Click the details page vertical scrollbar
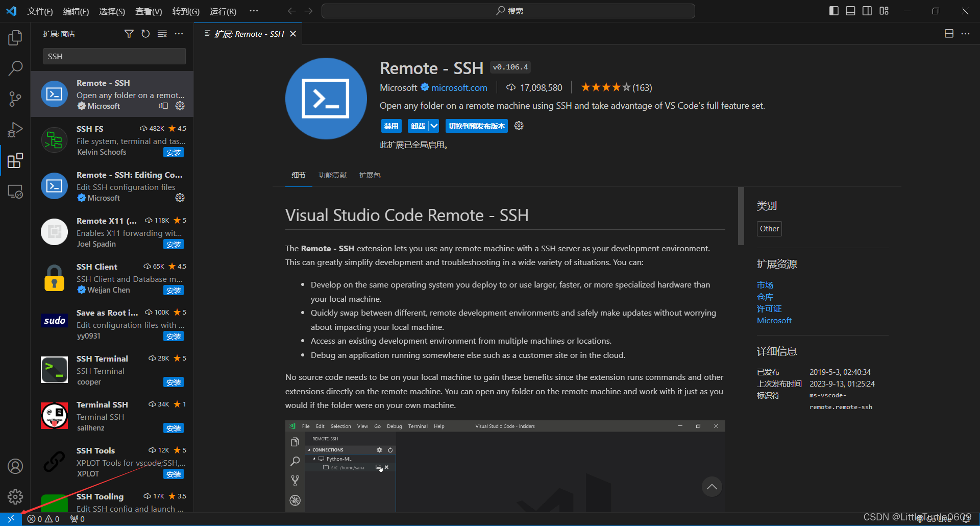Image resolution: width=980 pixels, height=526 pixels. (x=741, y=216)
